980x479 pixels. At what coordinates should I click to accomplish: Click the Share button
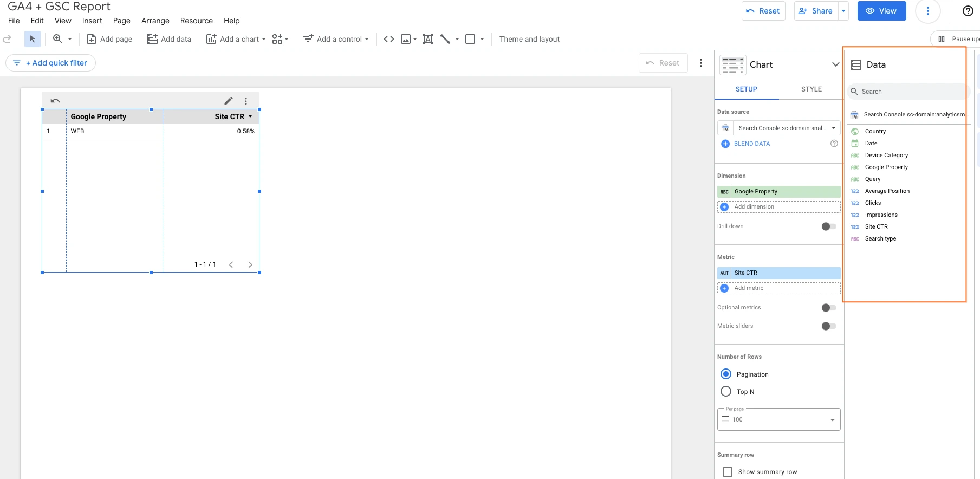coord(816,11)
